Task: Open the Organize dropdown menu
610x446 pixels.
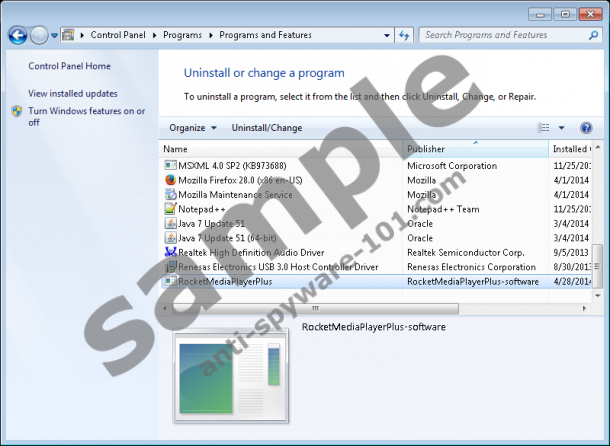Action: point(193,128)
